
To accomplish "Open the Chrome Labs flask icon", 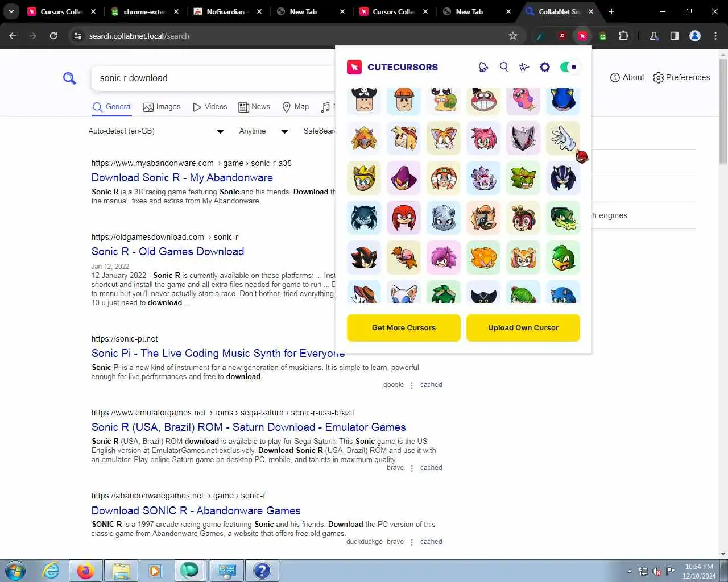I will (654, 36).
